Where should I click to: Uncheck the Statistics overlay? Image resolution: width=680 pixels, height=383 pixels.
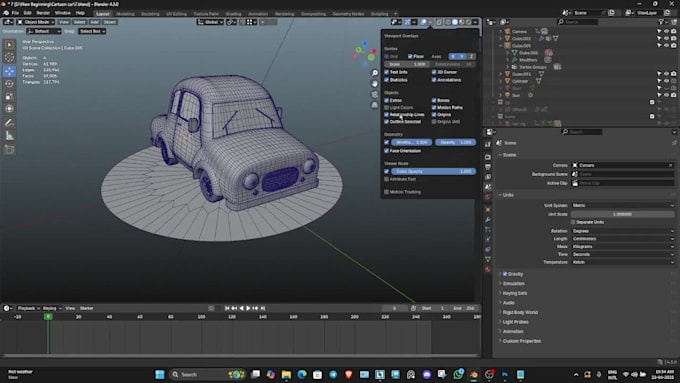point(386,80)
